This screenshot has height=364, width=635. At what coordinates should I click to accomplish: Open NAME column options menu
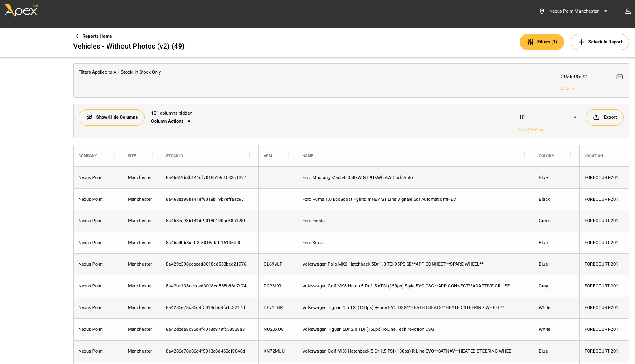coord(525,156)
